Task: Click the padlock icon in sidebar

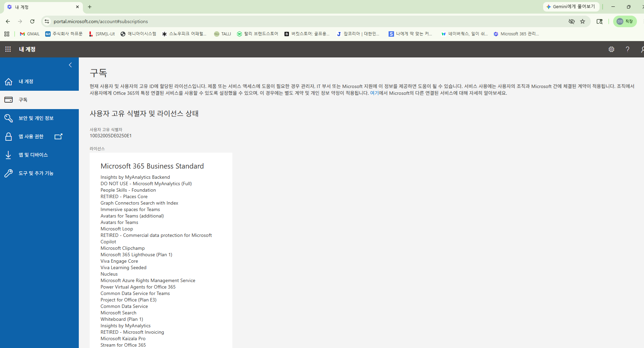Action: coord(8,137)
